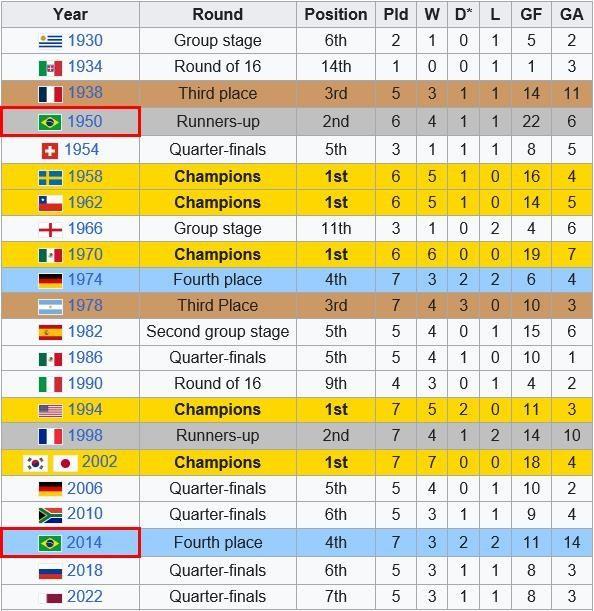The height and width of the screenshot is (611, 594).
Task: Click the Champions cell in the 2002 row
Action: (x=217, y=463)
